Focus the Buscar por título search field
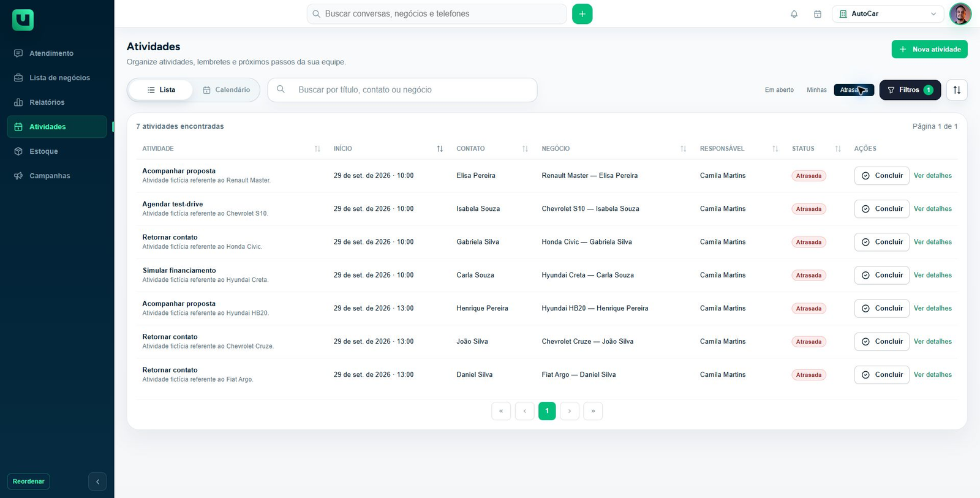The height and width of the screenshot is (498, 980). tap(402, 90)
